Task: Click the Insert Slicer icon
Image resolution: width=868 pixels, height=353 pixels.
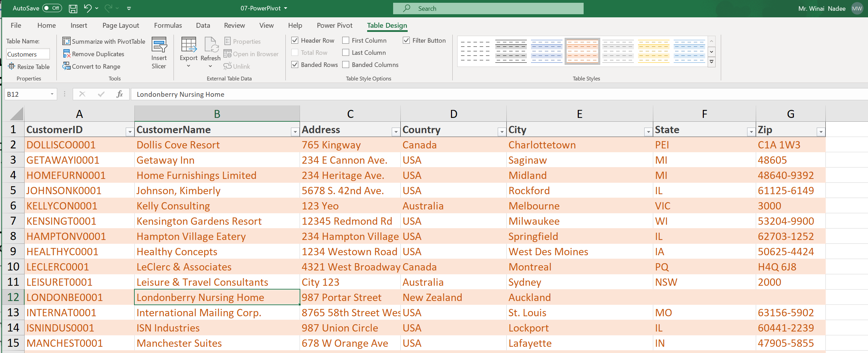Action: point(159,44)
